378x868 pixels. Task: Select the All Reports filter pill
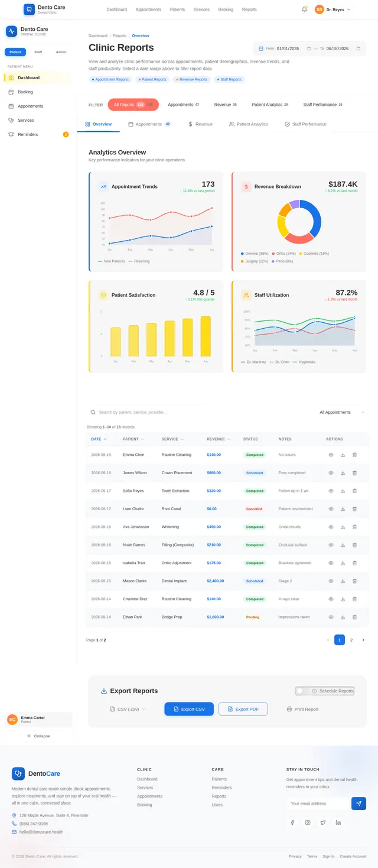click(x=133, y=105)
